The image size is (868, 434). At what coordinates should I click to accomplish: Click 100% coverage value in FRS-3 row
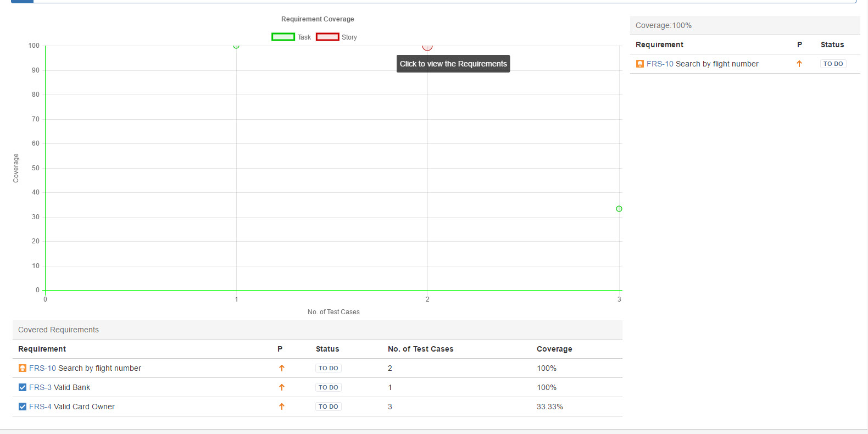point(547,387)
